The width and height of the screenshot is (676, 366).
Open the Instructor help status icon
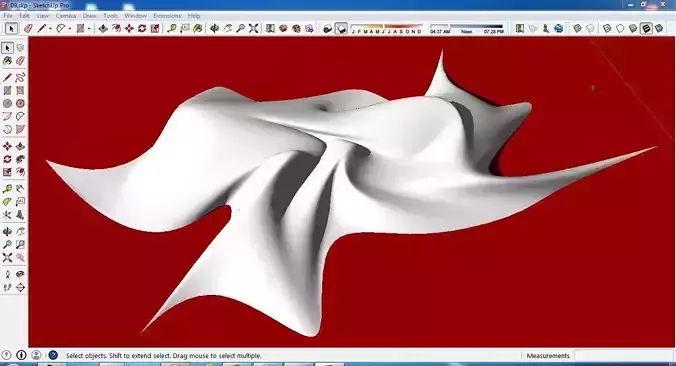click(53, 355)
